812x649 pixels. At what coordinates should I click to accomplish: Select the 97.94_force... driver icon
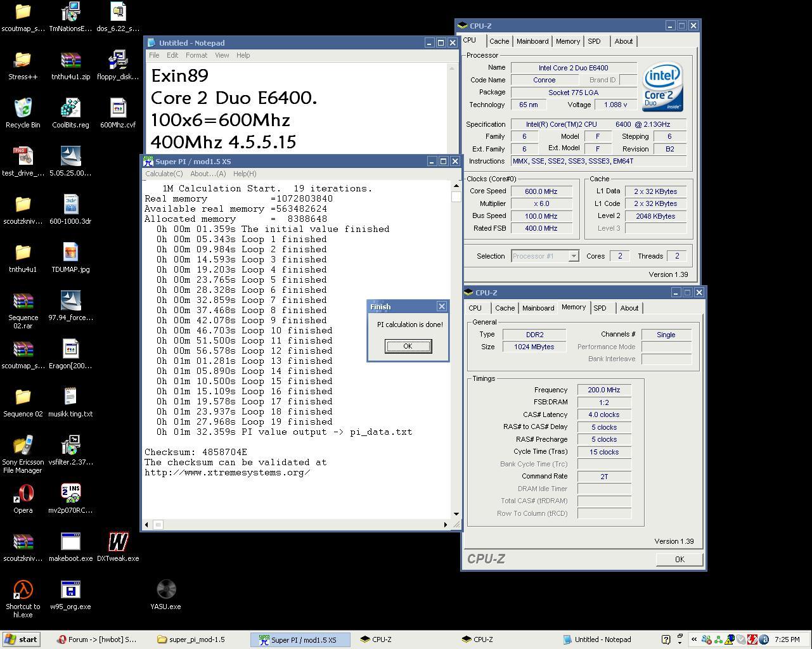point(70,305)
